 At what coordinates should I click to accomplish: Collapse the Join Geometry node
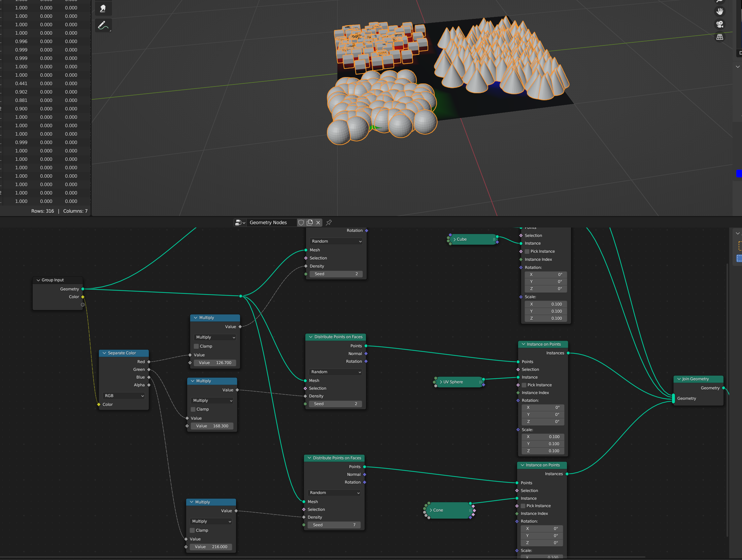tap(679, 379)
